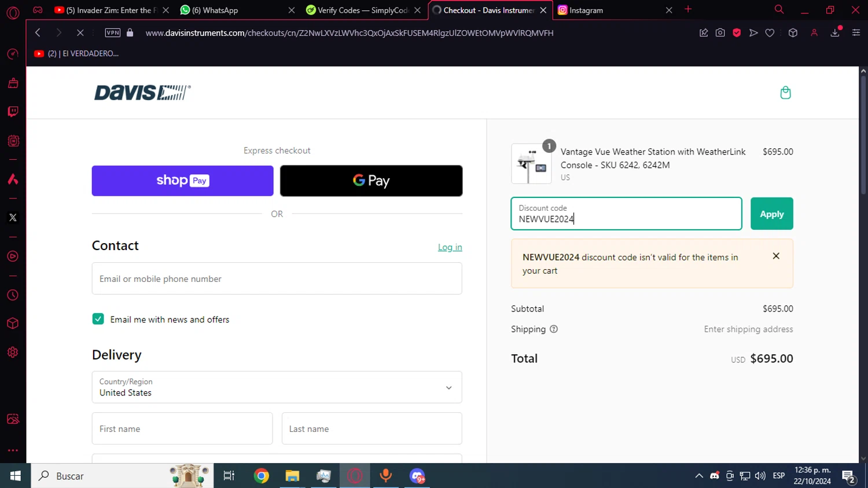Add page to bookmarks with heart icon
The image size is (868, 488).
point(770,33)
